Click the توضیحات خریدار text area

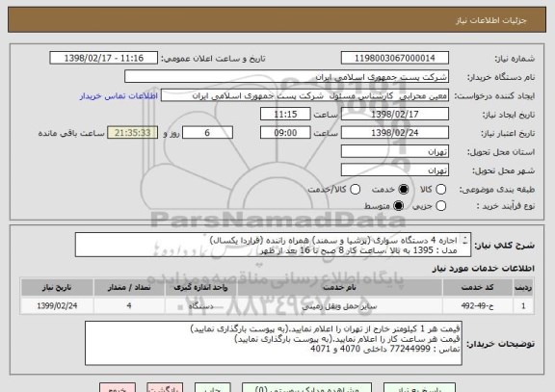(x=274, y=343)
